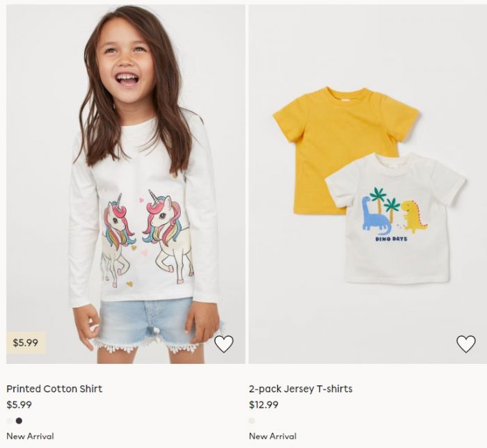Image resolution: width=487 pixels, height=448 pixels.
Task: Select the white color swatch under Printed Cotton Shirt
Action: pyautogui.click(x=10, y=421)
